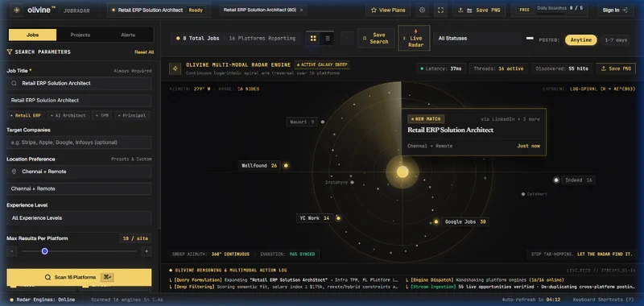Close the Retail ERP Solution Architect (80) tab

(301, 10)
